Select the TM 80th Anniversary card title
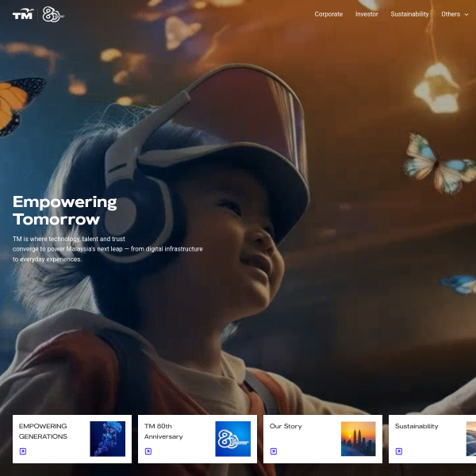The image size is (476, 476). click(x=163, y=432)
